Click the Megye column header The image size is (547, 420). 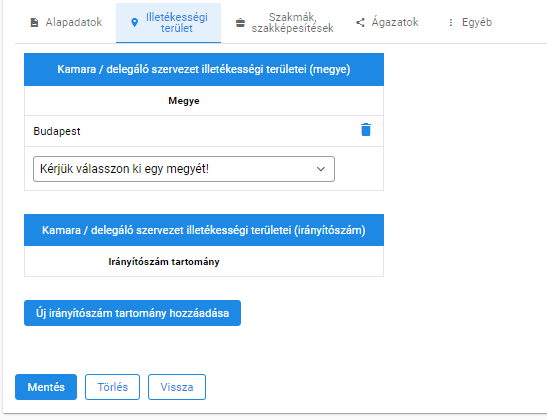[184, 101]
